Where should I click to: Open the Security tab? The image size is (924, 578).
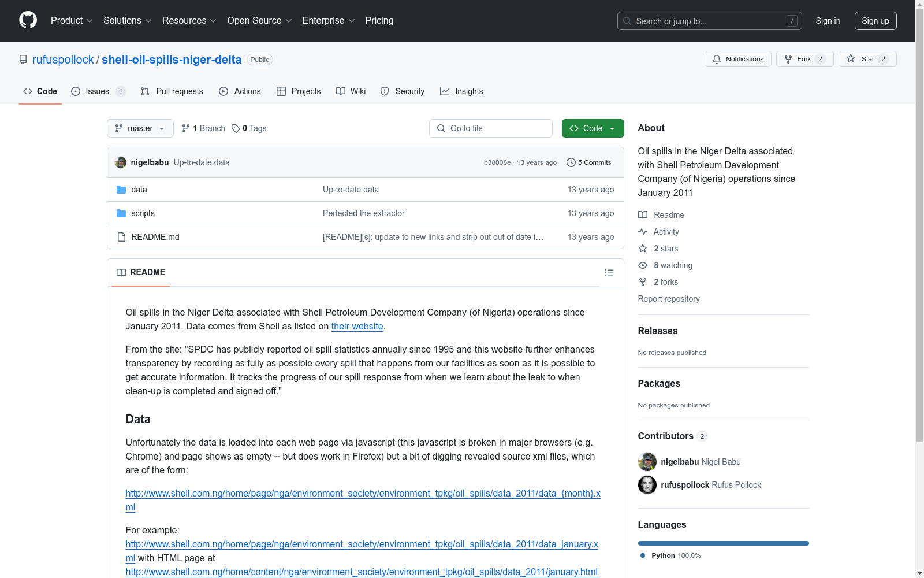coord(403,91)
